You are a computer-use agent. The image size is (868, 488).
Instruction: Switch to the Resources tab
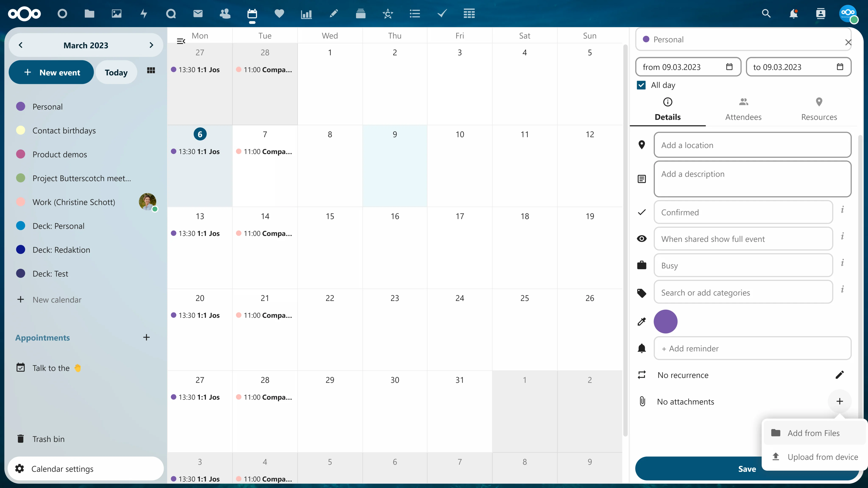click(819, 110)
